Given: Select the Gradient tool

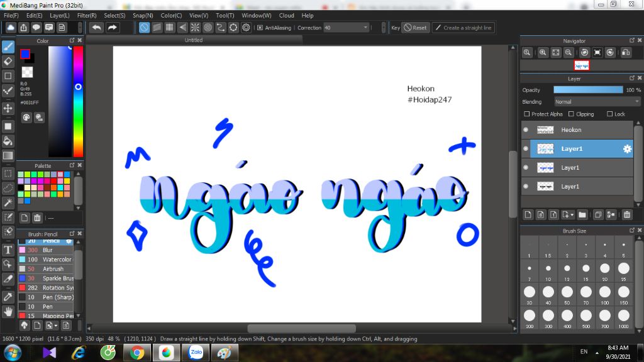Looking at the screenshot, I should click(8, 156).
